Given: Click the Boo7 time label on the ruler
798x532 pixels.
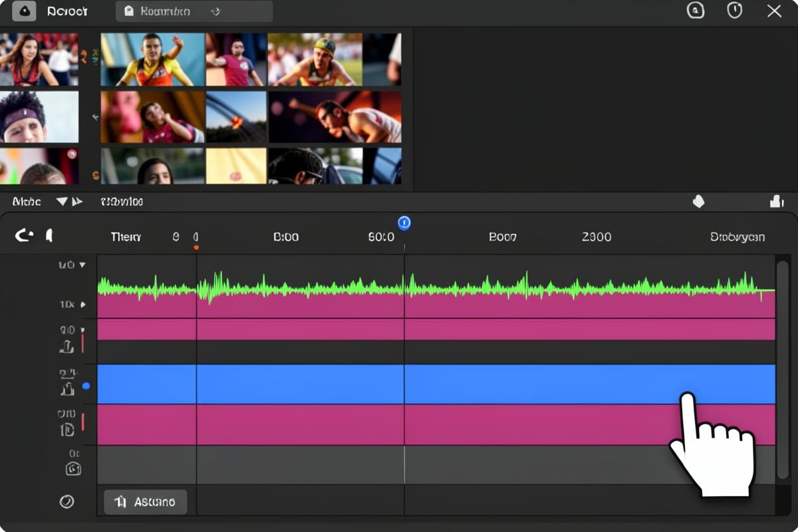Looking at the screenshot, I should tap(502, 237).
